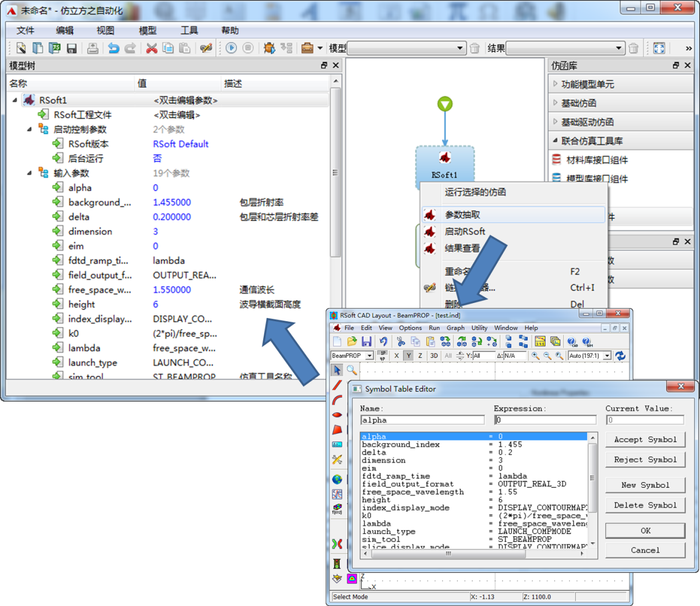Click the globe icon in RSoft sidebar
Viewport: 700px width, 606px height.
click(x=337, y=479)
